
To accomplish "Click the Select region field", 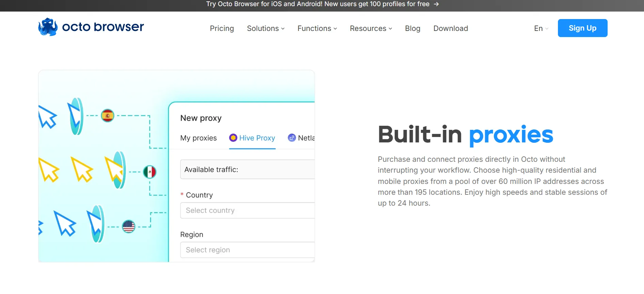I will tap(247, 250).
